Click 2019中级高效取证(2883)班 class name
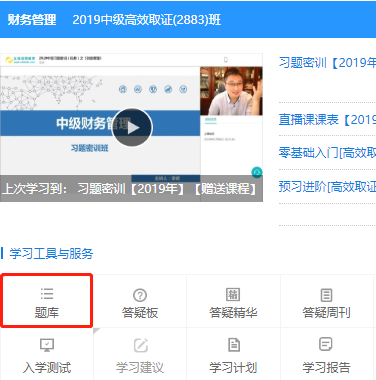 pos(147,20)
